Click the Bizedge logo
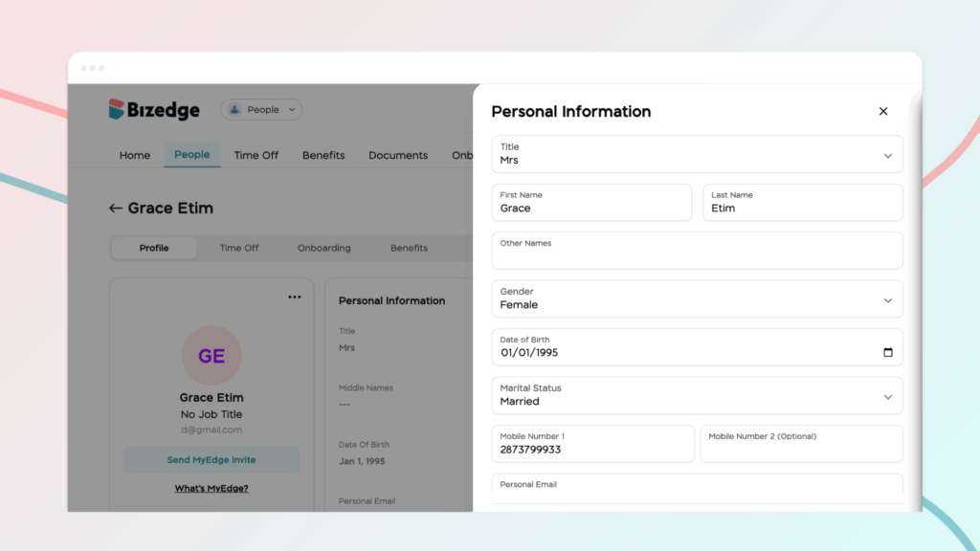 [x=154, y=110]
